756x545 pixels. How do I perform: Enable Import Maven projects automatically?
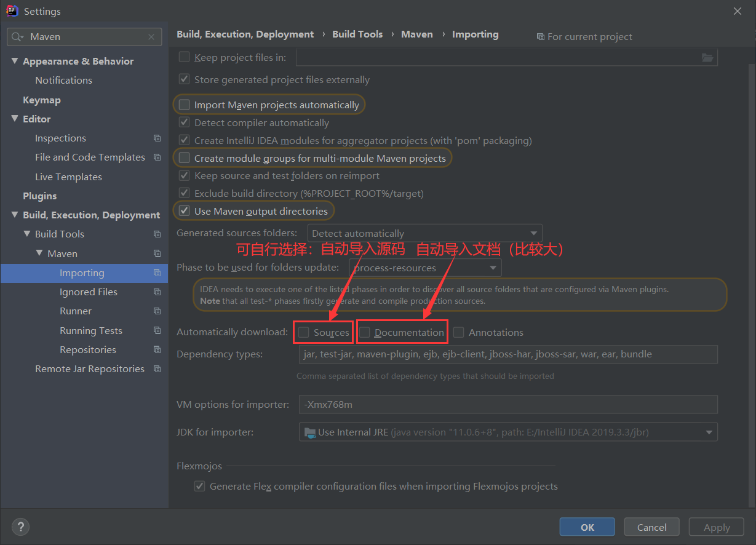point(185,105)
